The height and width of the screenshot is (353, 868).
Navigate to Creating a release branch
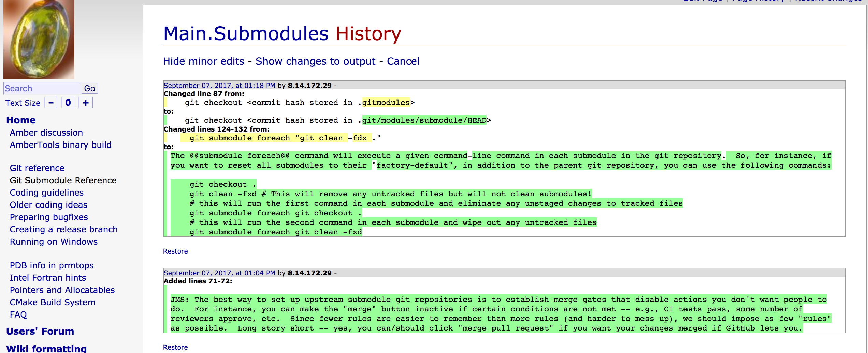click(x=63, y=229)
